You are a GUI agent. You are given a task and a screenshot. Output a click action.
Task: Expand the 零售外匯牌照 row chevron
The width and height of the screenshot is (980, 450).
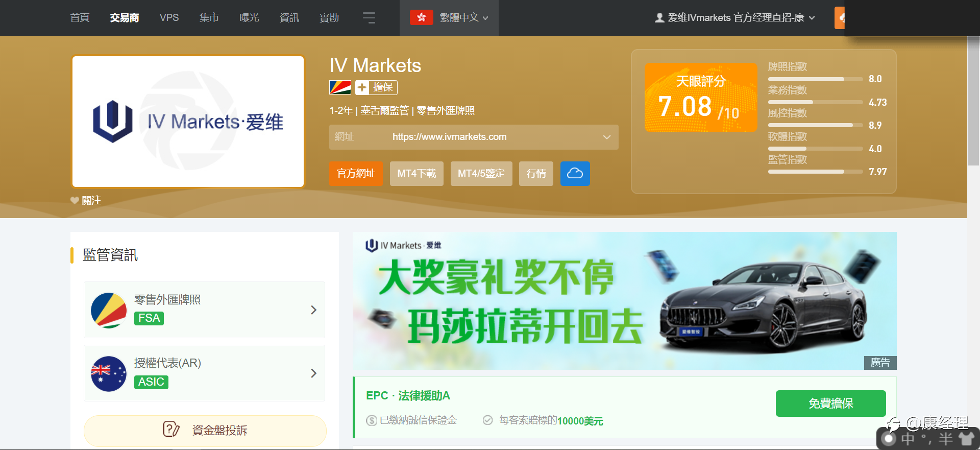[313, 310]
